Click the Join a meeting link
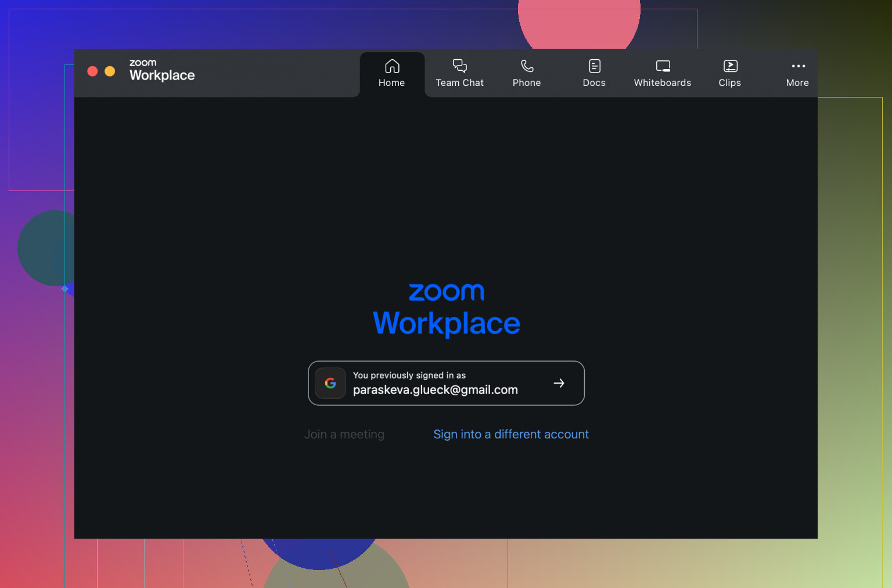The width and height of the screenshot is (892, 588). click(344, 434)
